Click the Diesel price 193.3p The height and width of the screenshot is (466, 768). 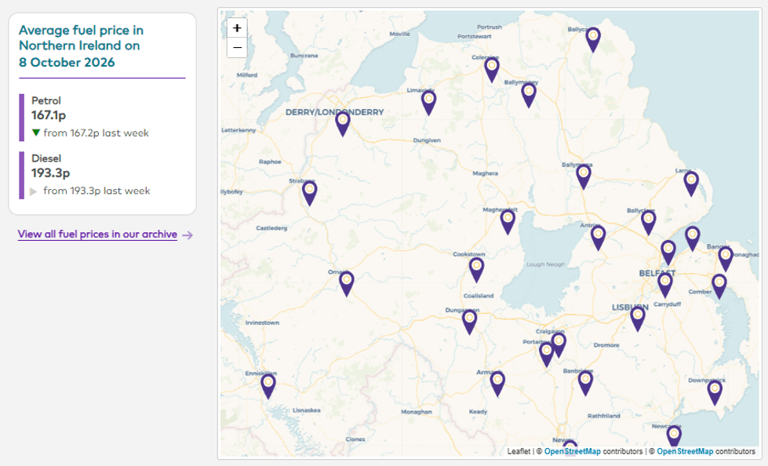coord(50,173)
